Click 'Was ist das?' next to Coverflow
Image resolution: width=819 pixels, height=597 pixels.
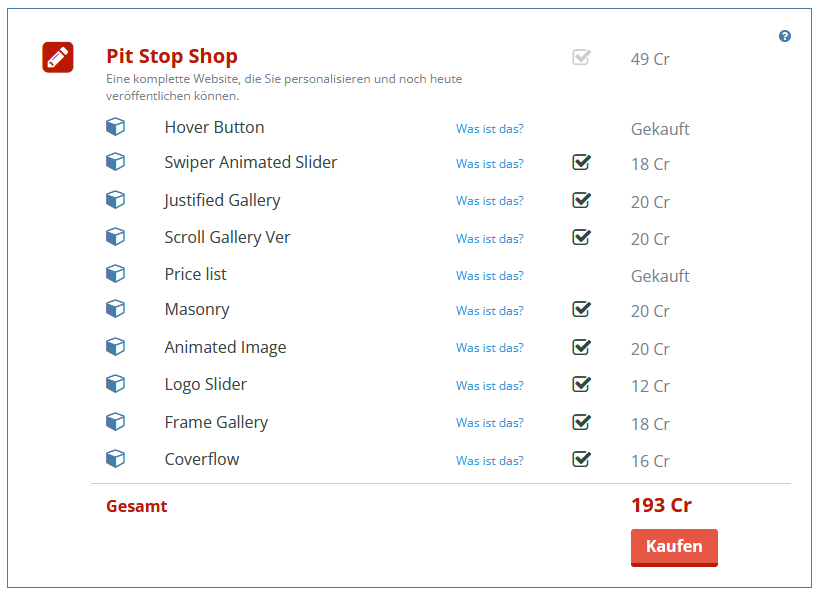(x=490, y=461)
